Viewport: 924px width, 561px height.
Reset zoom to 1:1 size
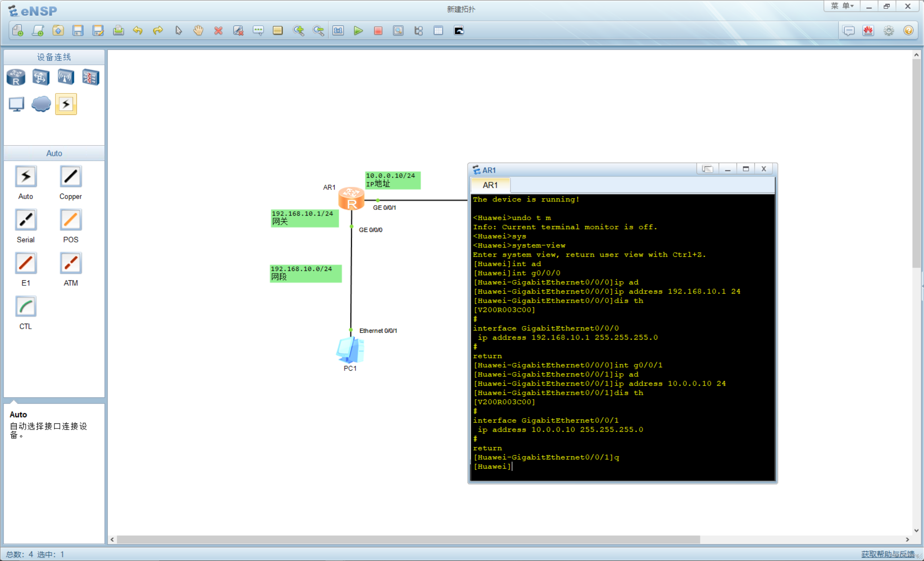pos(338,30)
